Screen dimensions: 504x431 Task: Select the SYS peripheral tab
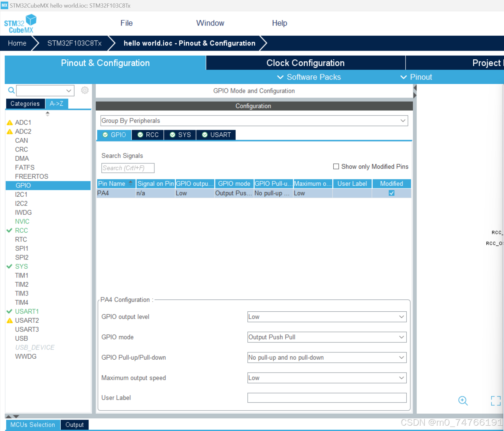(x=180, y=135)
